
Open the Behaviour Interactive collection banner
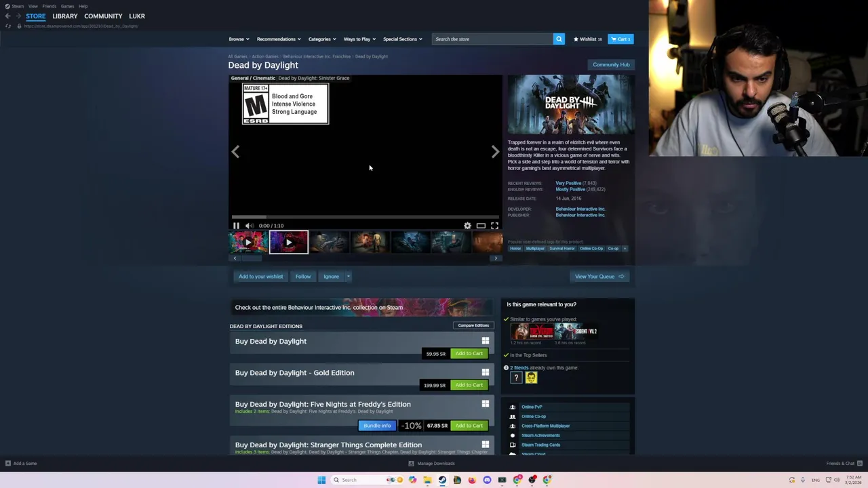click(361, 308)
